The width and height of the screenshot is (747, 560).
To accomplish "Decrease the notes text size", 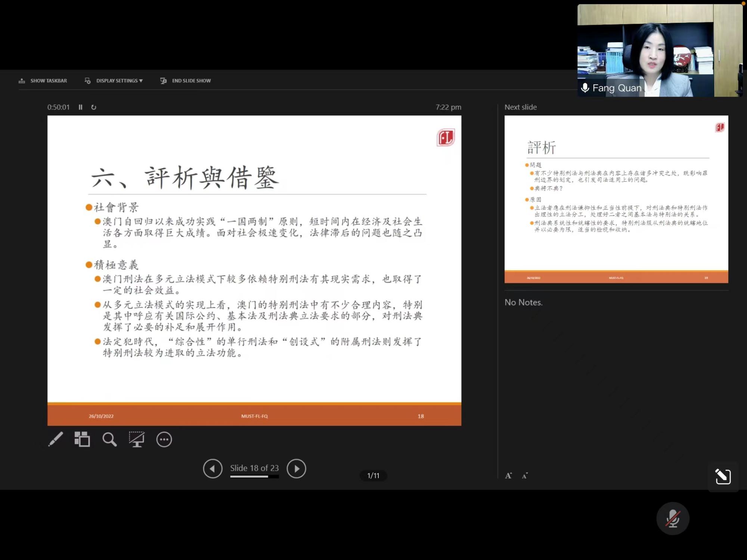I will click(525, 476).
